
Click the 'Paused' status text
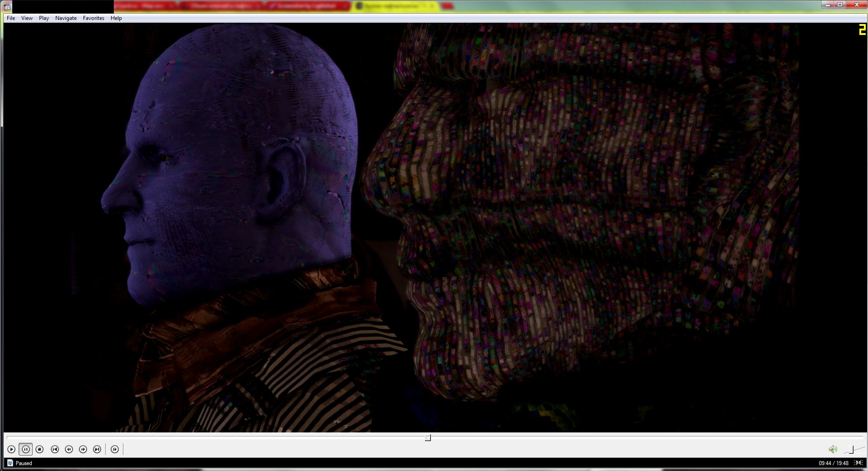(24, 463)
